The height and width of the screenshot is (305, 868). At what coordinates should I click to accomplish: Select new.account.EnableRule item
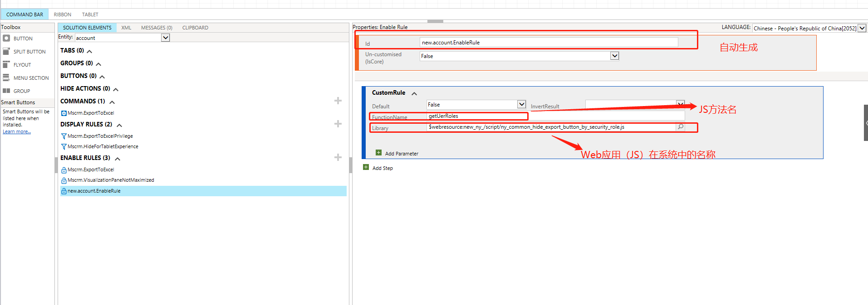click(x=203, y=191)
